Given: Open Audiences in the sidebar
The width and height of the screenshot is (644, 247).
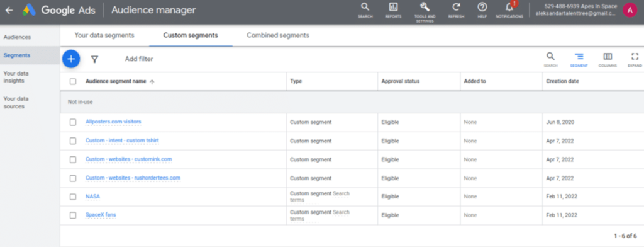Looking at the screenshot, I should click(17, 37).
